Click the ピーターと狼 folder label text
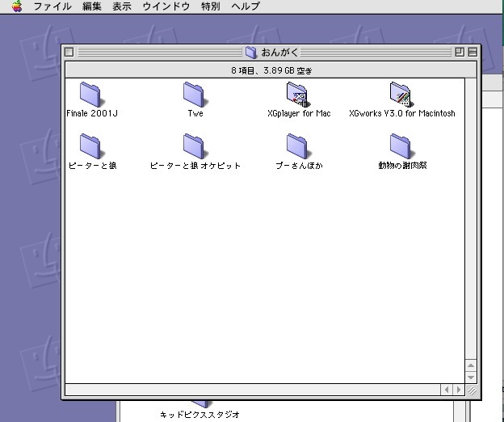Viewport: 504px width, 422px height. click(92, 166)
